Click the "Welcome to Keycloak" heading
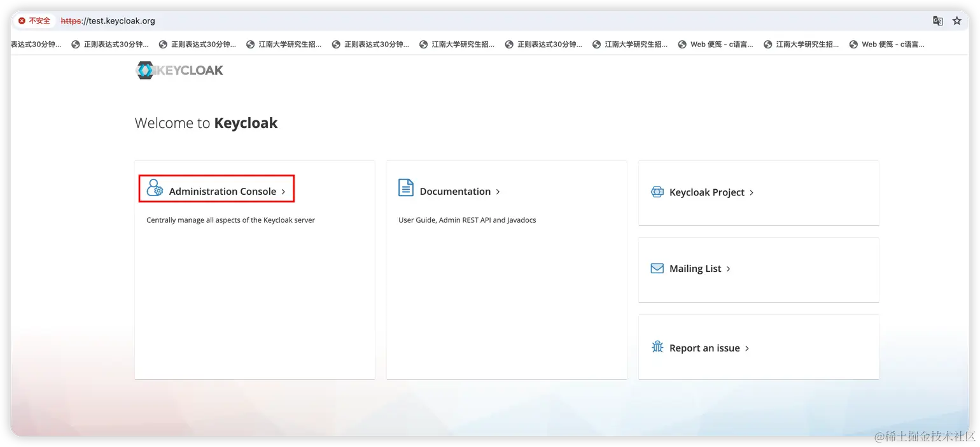Viewport: 980px width, 447px height. coord(206,123)
